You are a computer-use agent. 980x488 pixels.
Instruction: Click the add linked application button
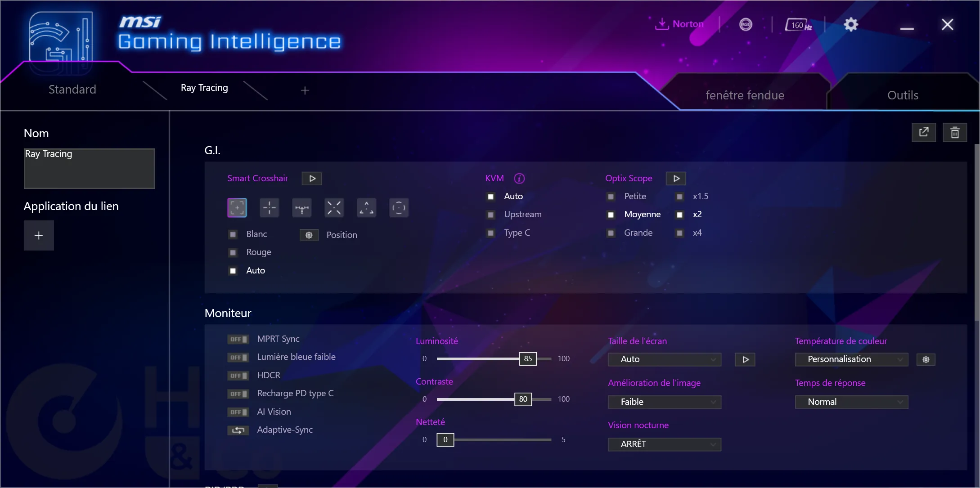pos(39,235)
